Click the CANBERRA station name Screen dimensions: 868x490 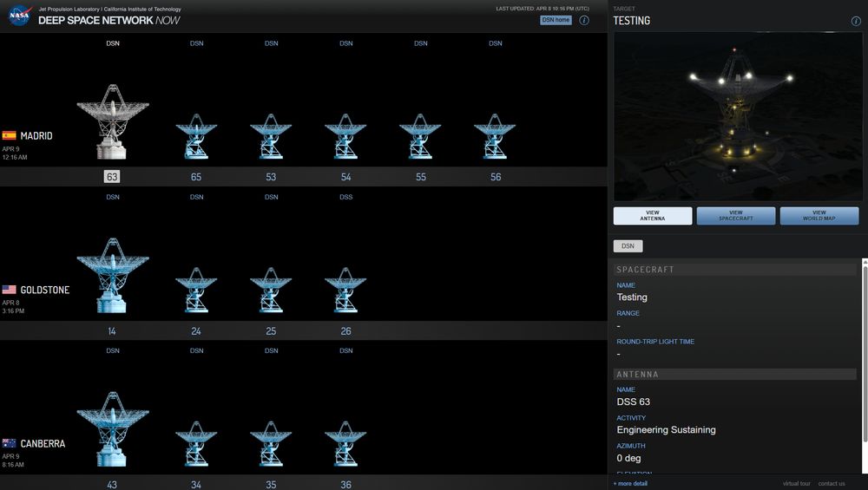43,443
